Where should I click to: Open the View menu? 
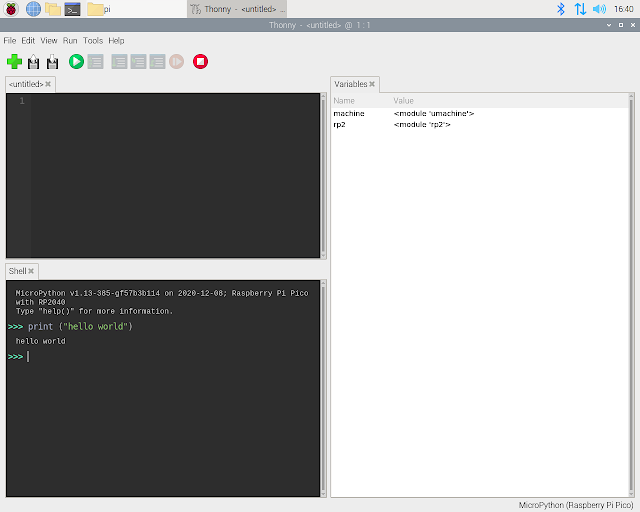[49, 40]
